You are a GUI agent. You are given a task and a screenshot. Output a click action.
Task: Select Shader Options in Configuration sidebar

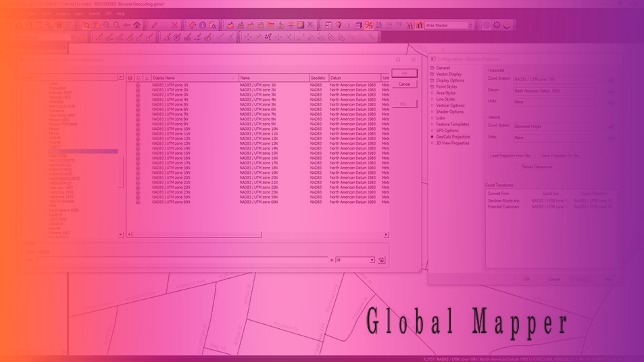click(450, 112)
